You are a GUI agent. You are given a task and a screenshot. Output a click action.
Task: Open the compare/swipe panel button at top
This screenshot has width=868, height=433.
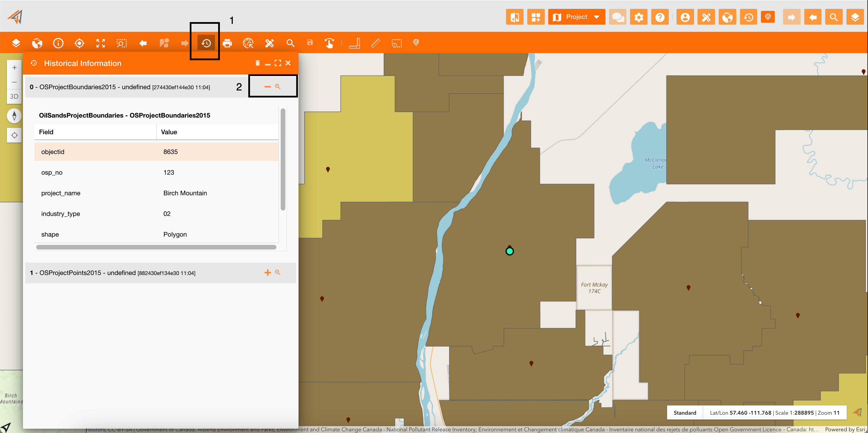tap(515, 17)
